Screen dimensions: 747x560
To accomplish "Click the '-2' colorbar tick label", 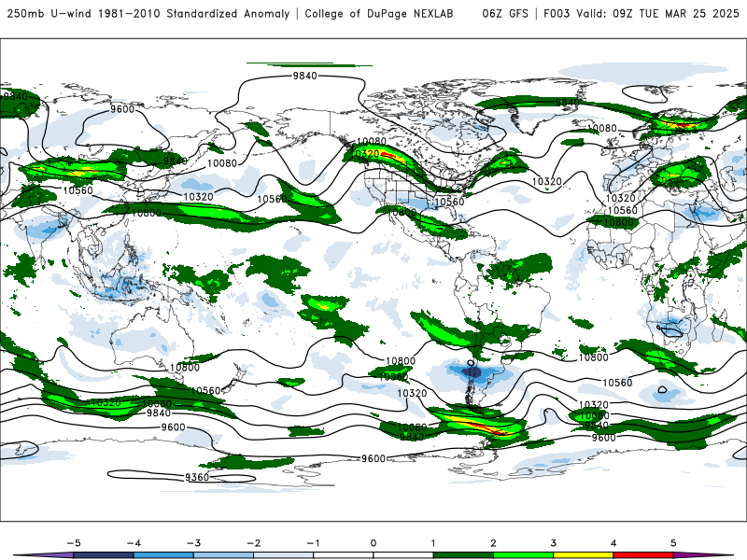I will pos(253,543).
